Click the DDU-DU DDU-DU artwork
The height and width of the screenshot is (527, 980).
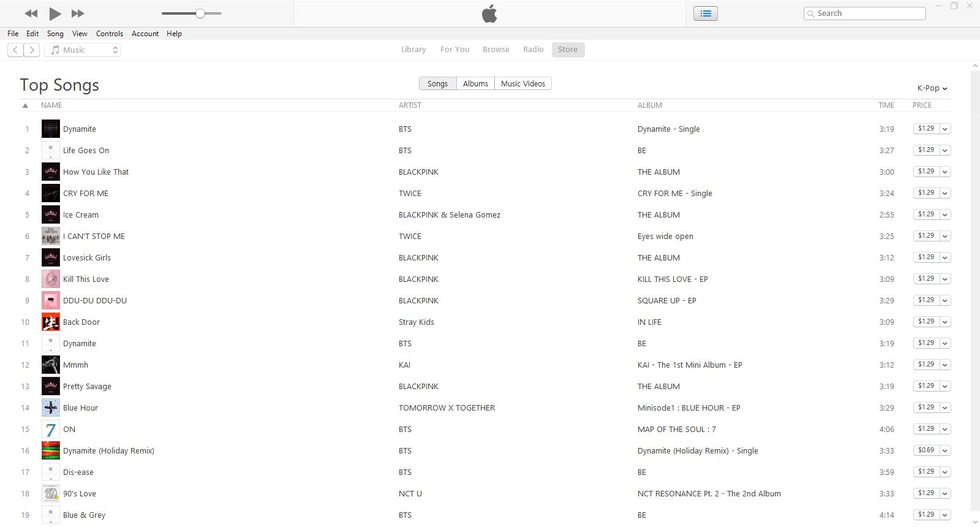(50, 300)
